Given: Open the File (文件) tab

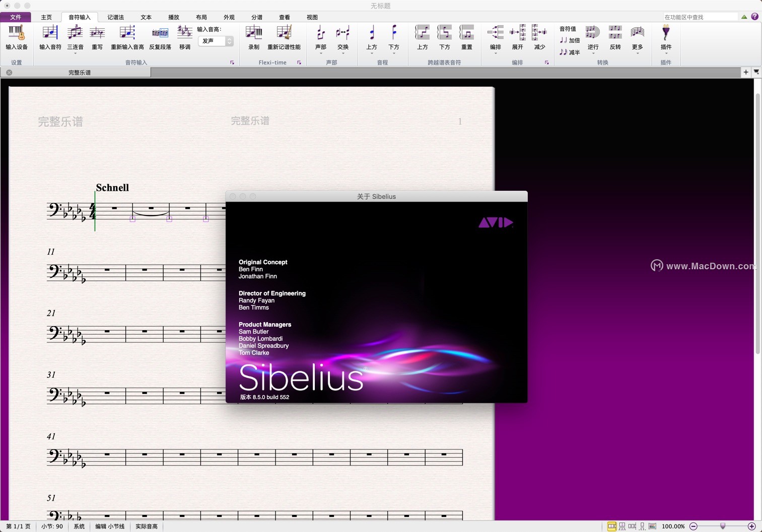Looking at the screenshot, I should coord(16,17).
